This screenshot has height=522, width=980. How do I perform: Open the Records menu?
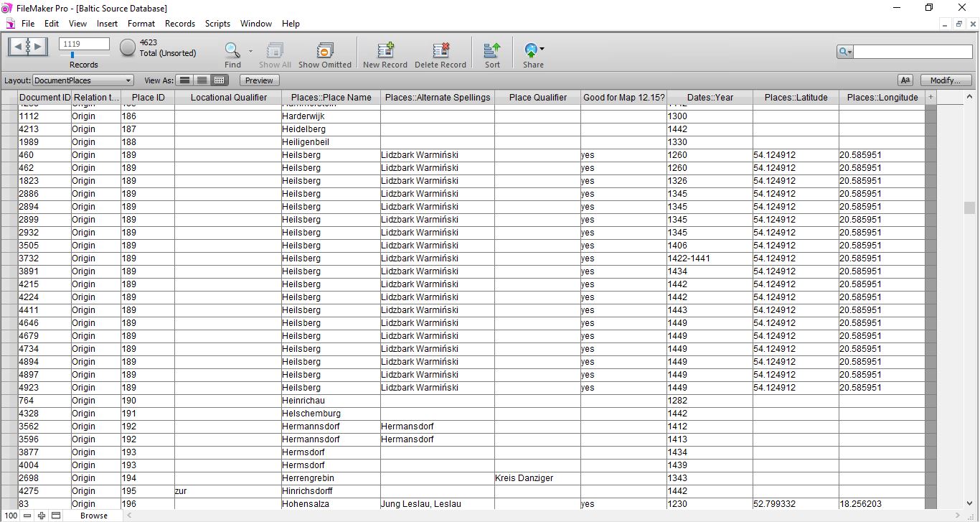coord(180,24)
